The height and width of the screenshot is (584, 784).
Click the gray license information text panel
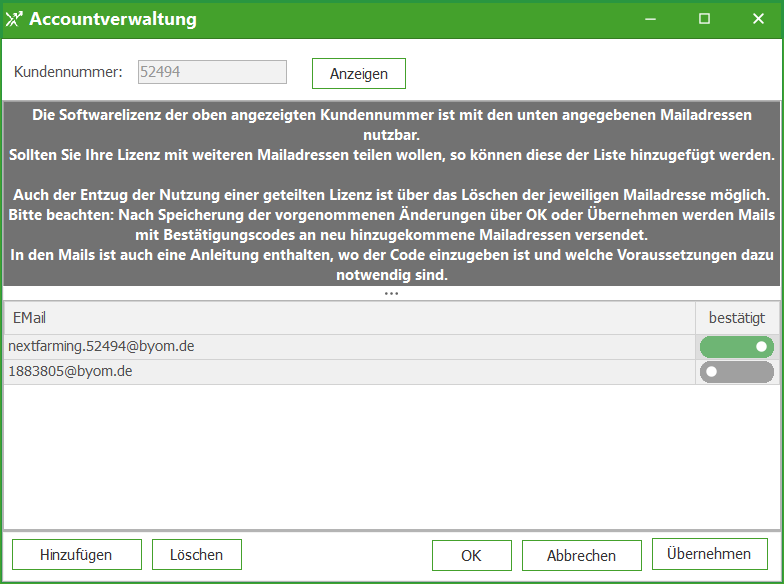[x=392, y=194]
